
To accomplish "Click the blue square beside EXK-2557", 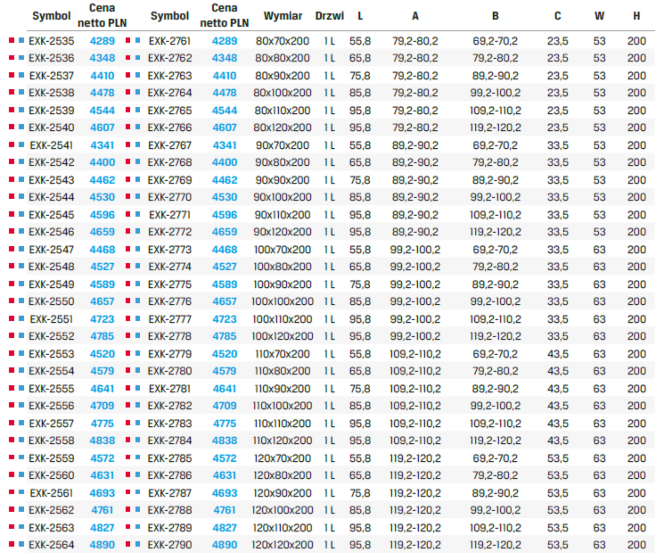I will tap(21, 423).
